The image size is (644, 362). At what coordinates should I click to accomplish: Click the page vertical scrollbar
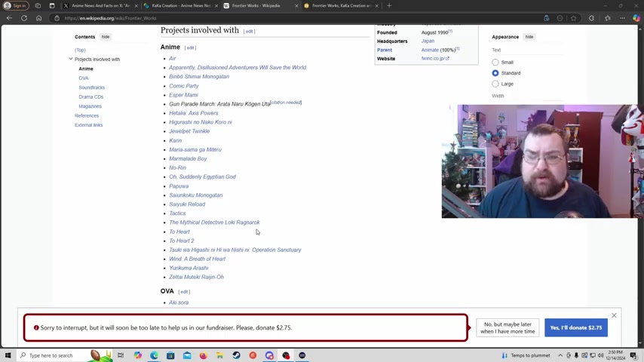pos(640,185)
